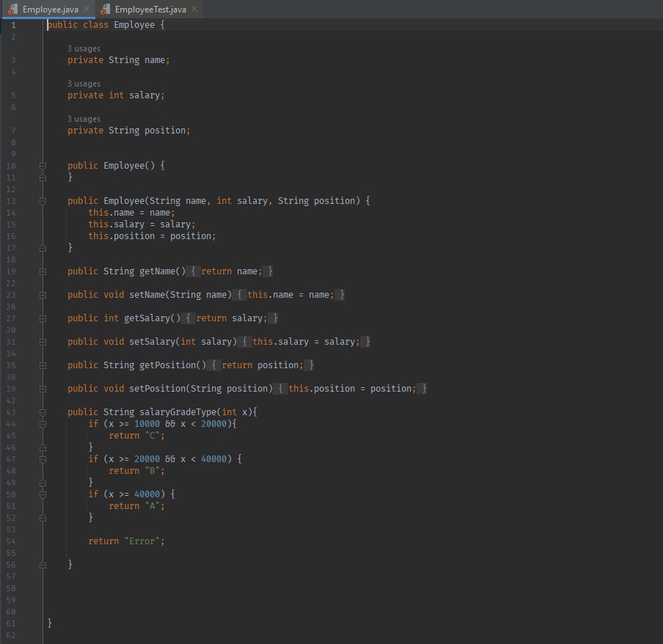Click the "B" return string
This screenshot has width=663, height=644.
[153, 471]
